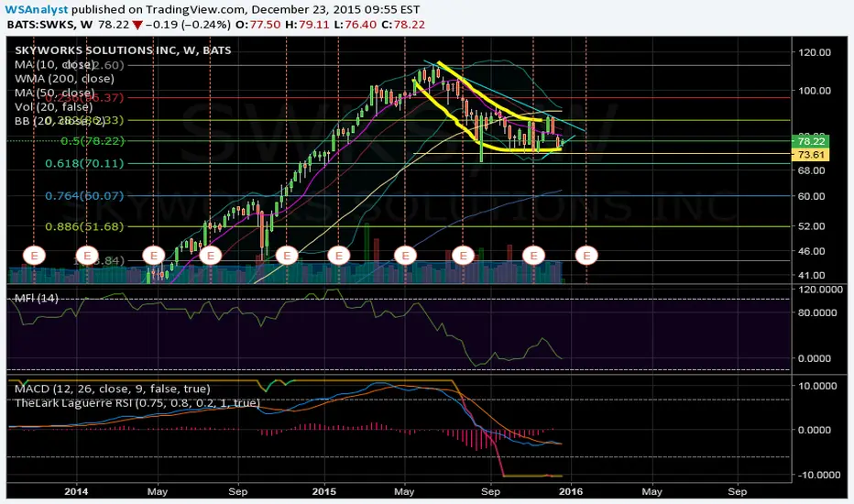Click the 0.5(78.22) Fibonacci level label
This screenshot has height=504, width=854.
point(93,140)
